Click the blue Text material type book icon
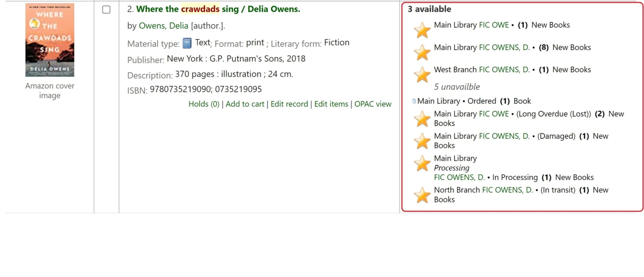 coord(187,43)
